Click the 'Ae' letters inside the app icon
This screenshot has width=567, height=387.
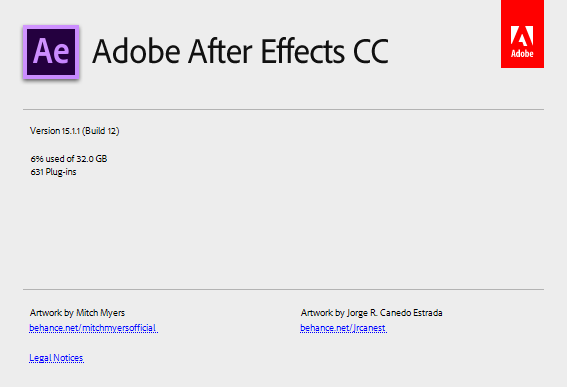click(x=51, y=52)
